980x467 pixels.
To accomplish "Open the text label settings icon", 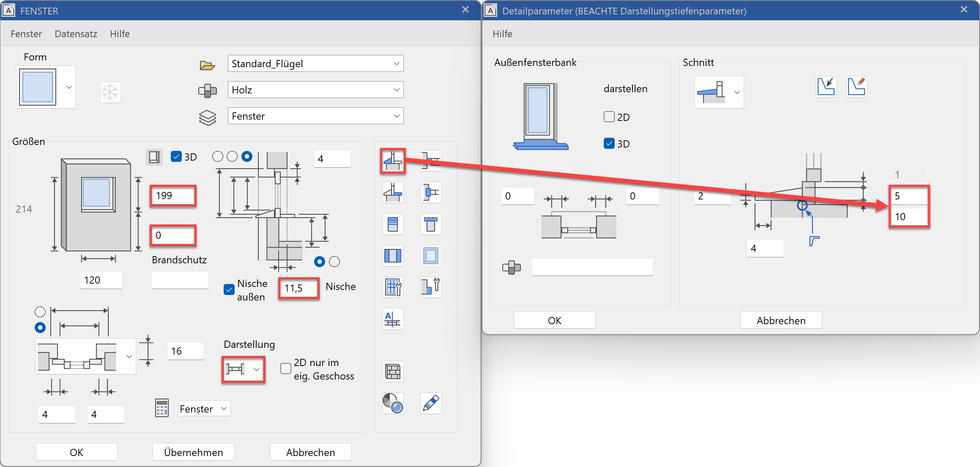I will coord(393,319).
